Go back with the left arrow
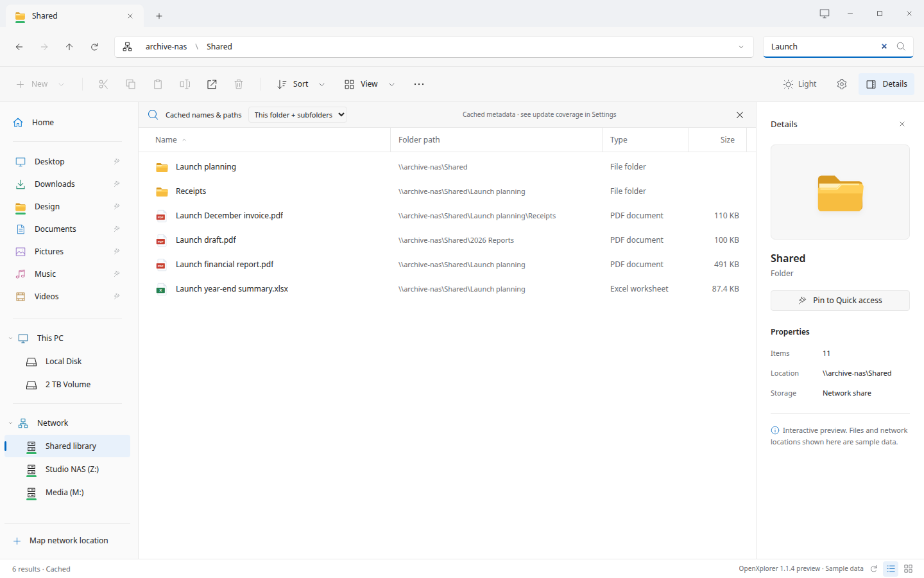924x578 pixels. click(x=19, y=47)
